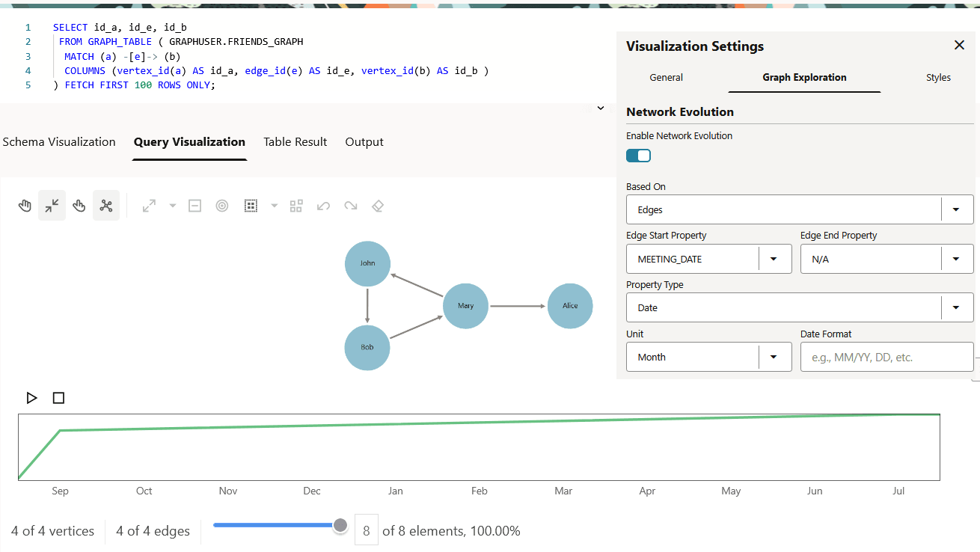Toggle the network graph layout icon
This screenshot has width=980, height=552.
click(x=106, y=206)
